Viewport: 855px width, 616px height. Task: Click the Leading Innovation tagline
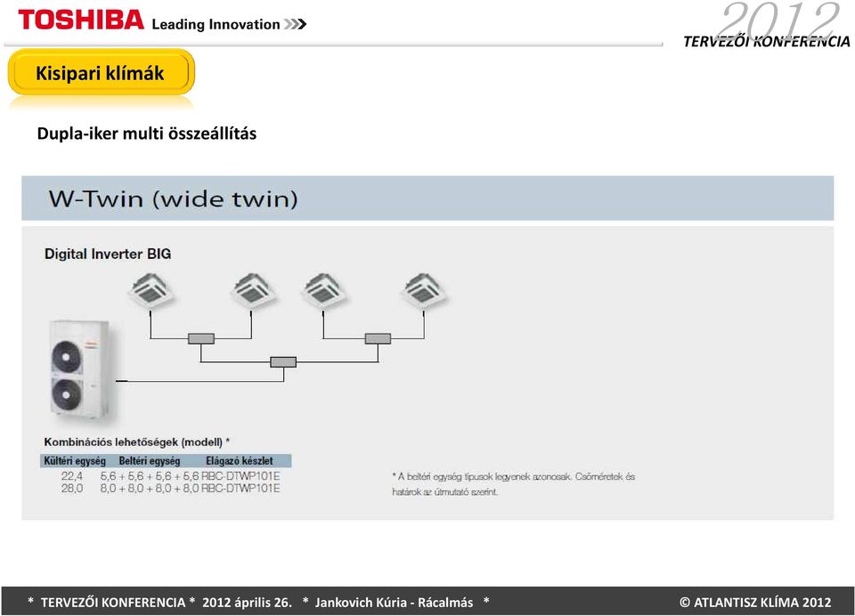(229, 24)
